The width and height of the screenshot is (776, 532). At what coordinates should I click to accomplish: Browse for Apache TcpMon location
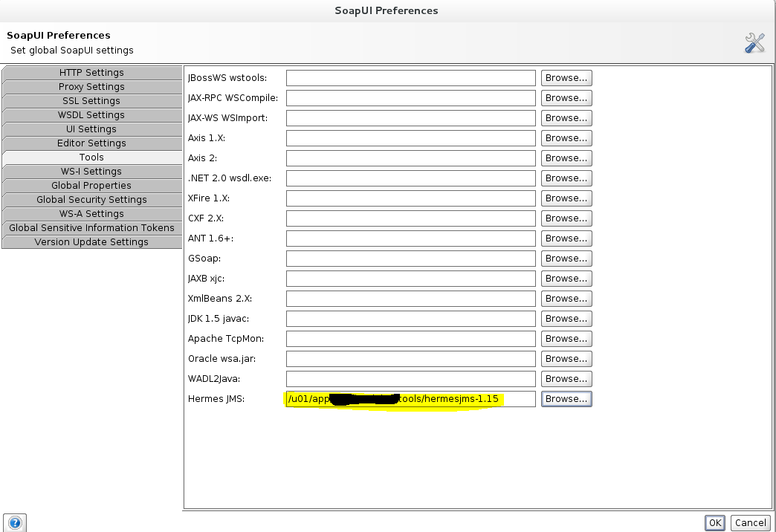566,339
